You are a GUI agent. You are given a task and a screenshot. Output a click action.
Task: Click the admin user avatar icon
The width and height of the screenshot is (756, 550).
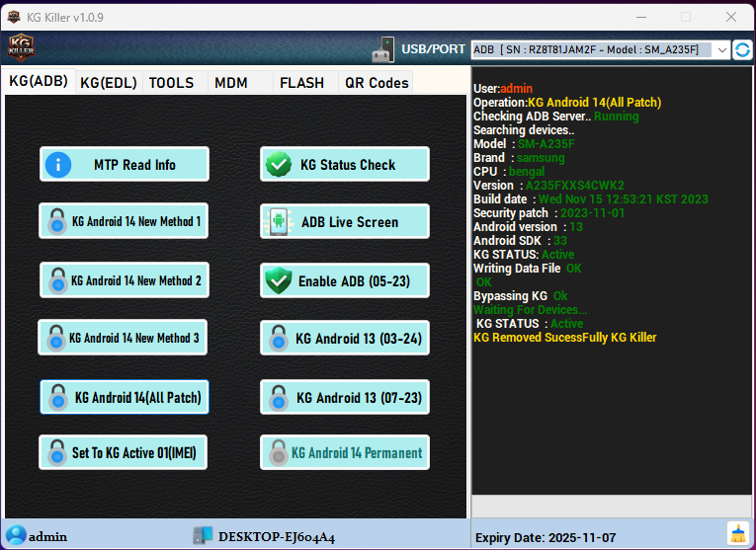pos(15,535)
